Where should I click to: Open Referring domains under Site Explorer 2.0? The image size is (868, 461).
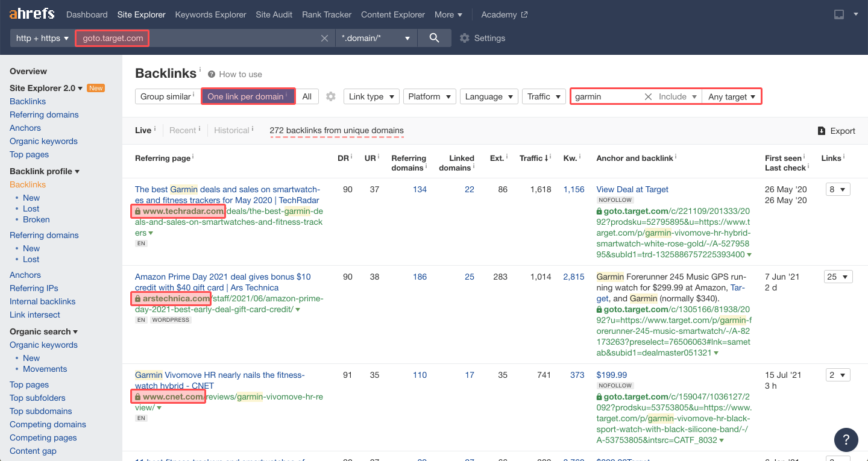[44, 114]
